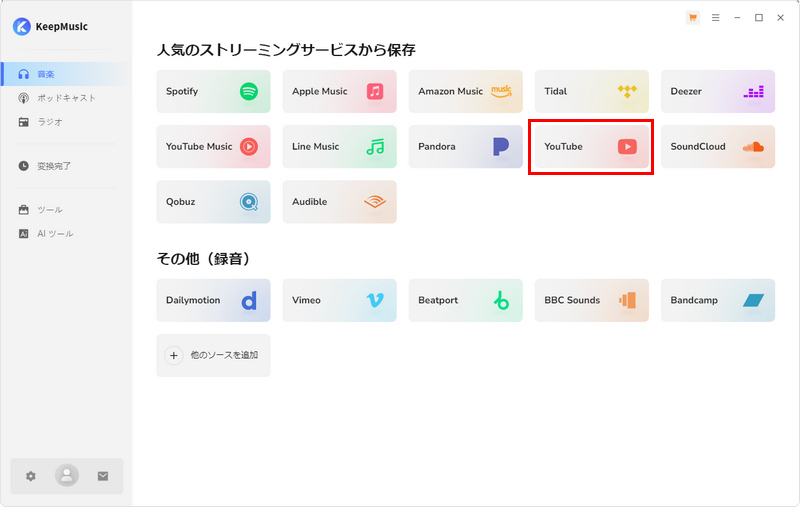Click the その他（録音） heading
The width and height of the screenshot is (800, 507).
206,259
